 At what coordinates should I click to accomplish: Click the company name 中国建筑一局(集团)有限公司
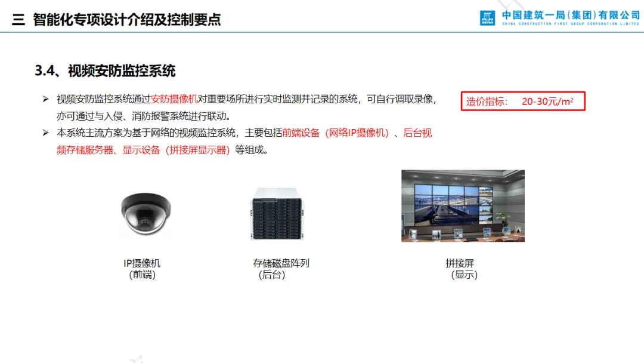pyautogui.click(x=571, y=15)
